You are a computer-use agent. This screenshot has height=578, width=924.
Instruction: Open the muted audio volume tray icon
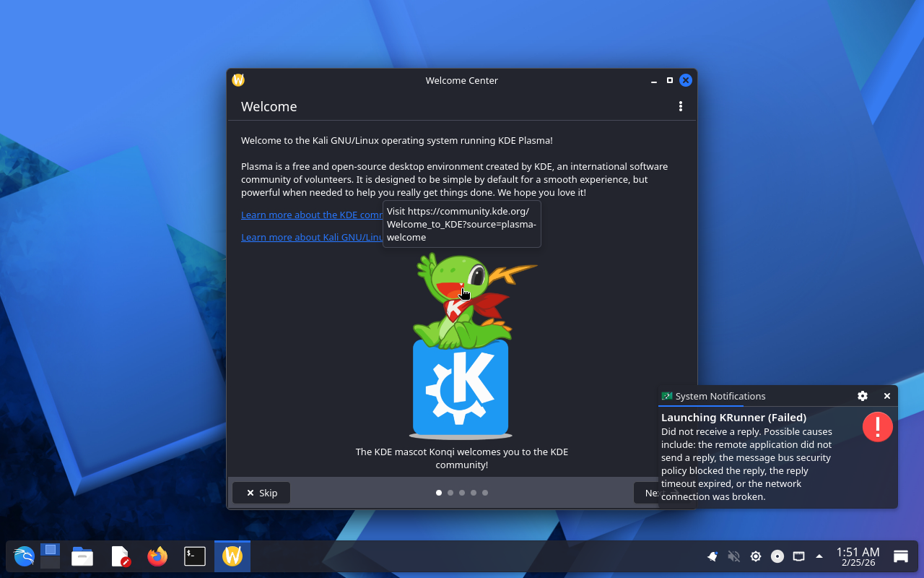coord(734,556)
